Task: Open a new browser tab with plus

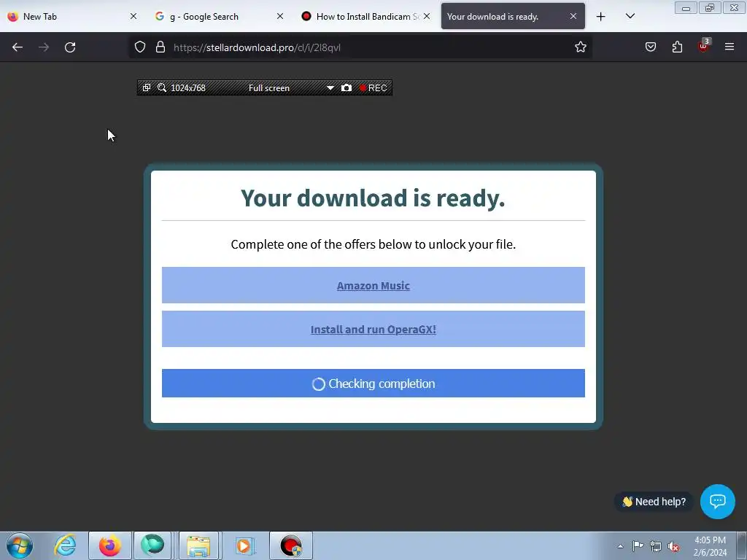Action: 601,17
